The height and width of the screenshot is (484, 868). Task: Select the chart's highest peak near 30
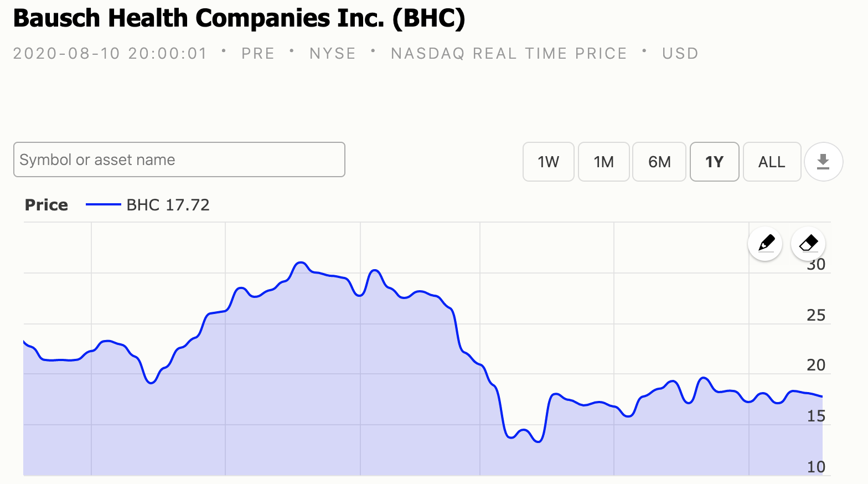pos(301,262)
